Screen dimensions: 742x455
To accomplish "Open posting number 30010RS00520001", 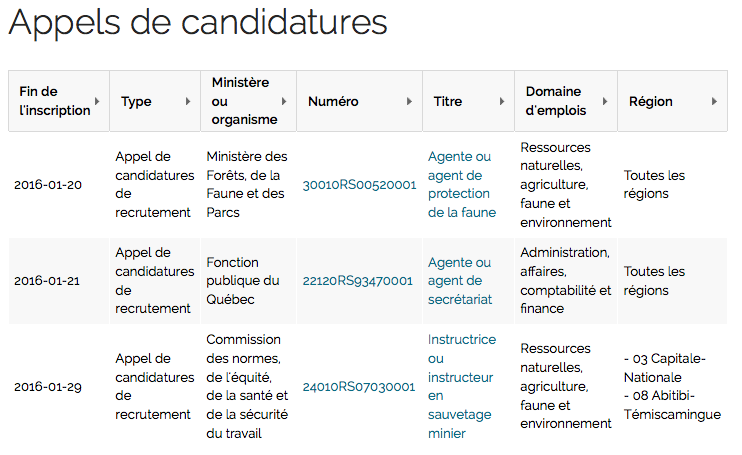I will (359, 185).
